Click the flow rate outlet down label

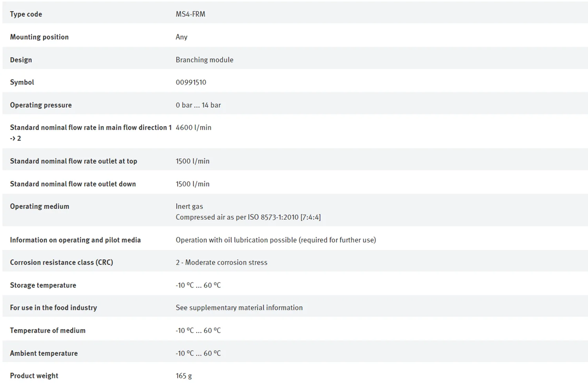tap(73, 184)
